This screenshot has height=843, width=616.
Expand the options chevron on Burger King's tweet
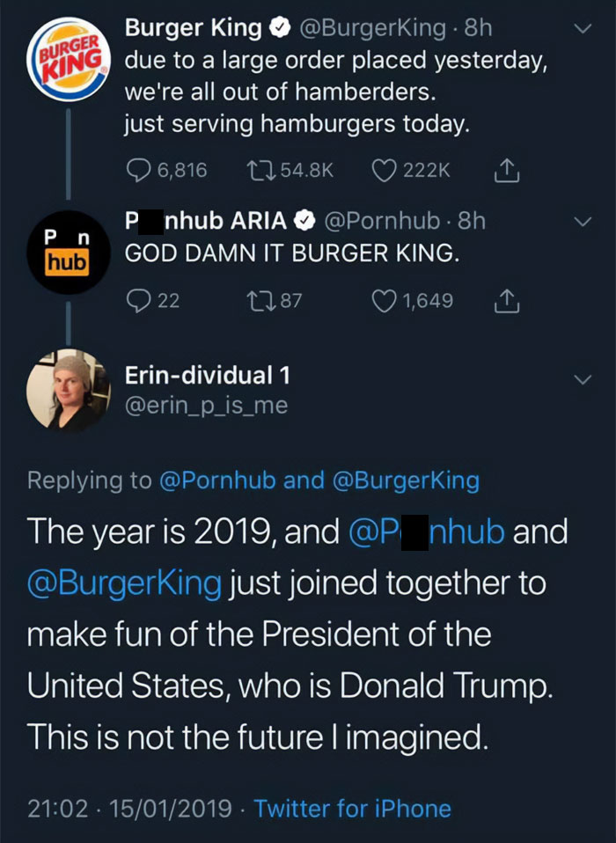coord(581,26)
